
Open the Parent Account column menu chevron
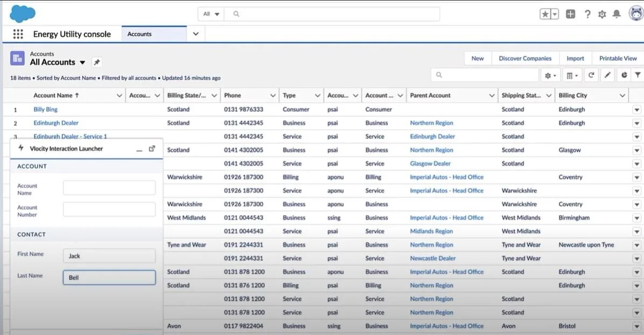coord(492,96)
